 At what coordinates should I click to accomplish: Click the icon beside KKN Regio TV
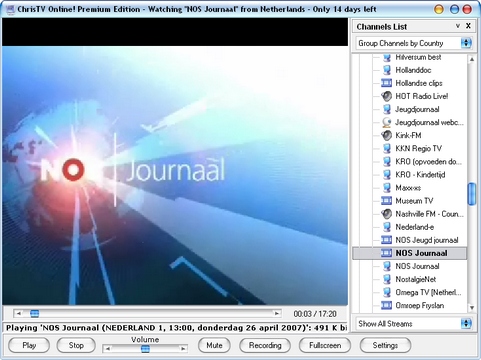pyautogui.click(x=387, y=148)
